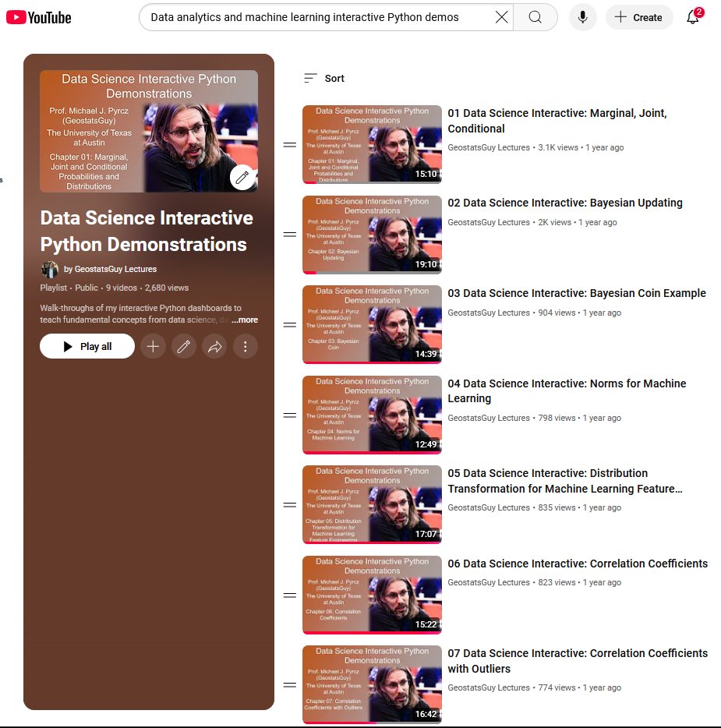Open the by GeostatsGuy Lectures channel link
721x728 pixels.
coord(110,269)
